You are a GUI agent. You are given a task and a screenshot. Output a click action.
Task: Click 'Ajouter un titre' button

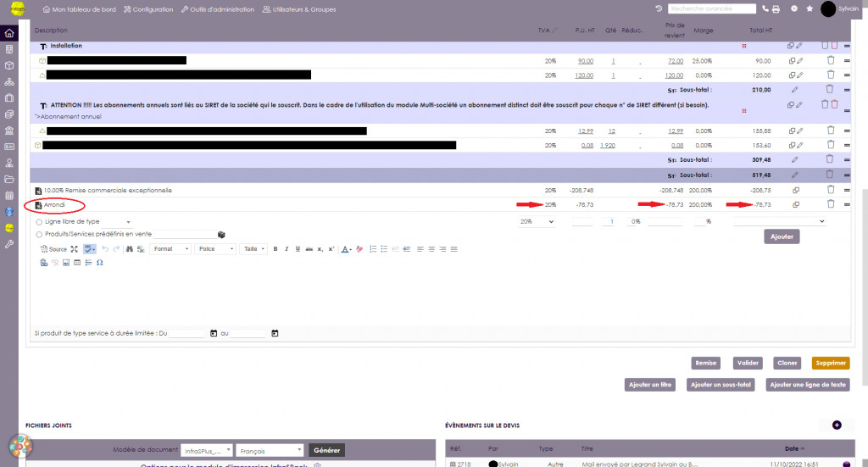coord(650,385)
